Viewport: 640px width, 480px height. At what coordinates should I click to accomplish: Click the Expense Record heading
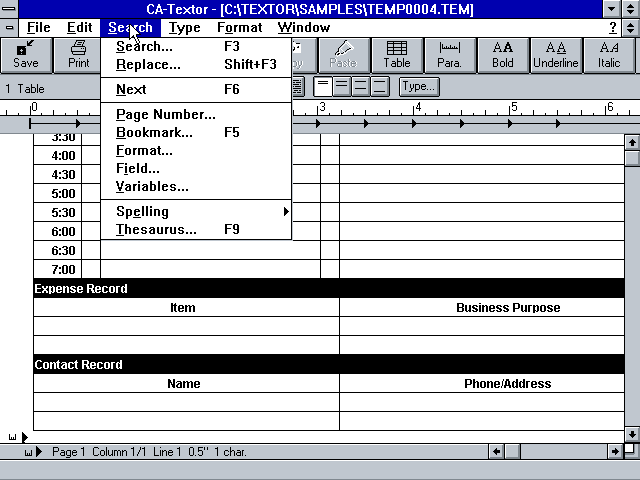(x=81, y=289)
